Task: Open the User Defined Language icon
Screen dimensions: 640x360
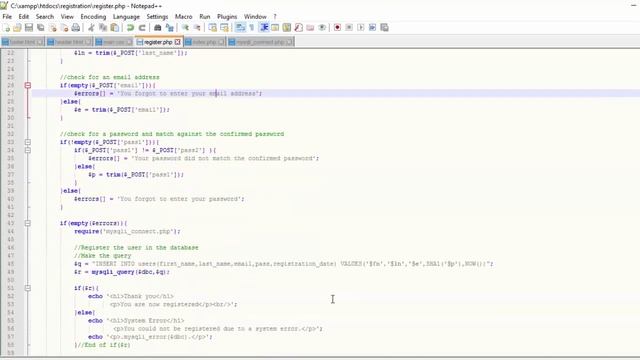Action: click(275, 28)
